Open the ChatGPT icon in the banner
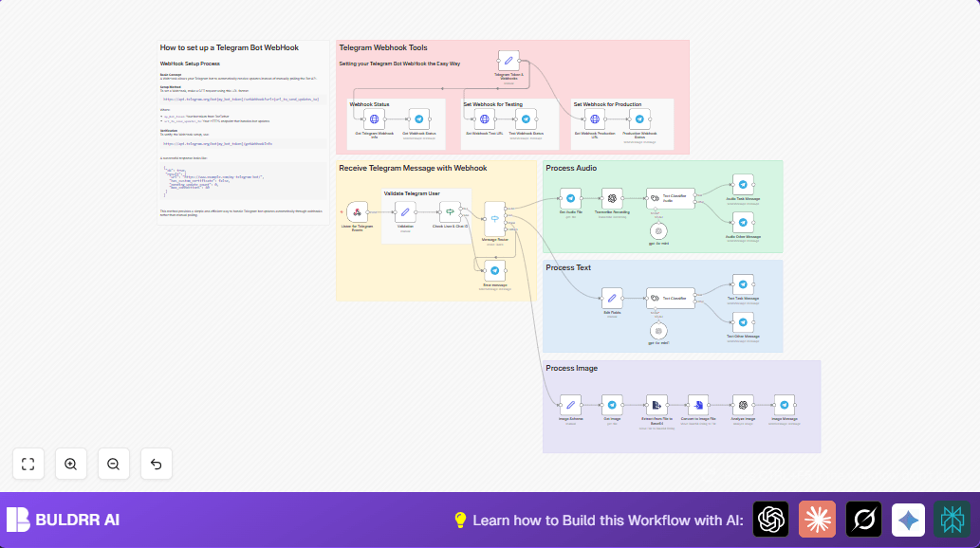This screenshot has width=980, height=548. coord(770,520)
